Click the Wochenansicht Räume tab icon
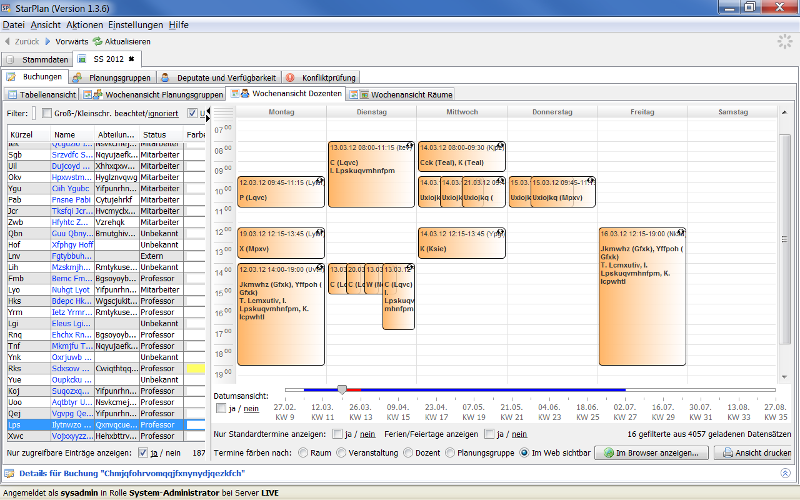This screenshot has width=800, height=500. point(359,94)
